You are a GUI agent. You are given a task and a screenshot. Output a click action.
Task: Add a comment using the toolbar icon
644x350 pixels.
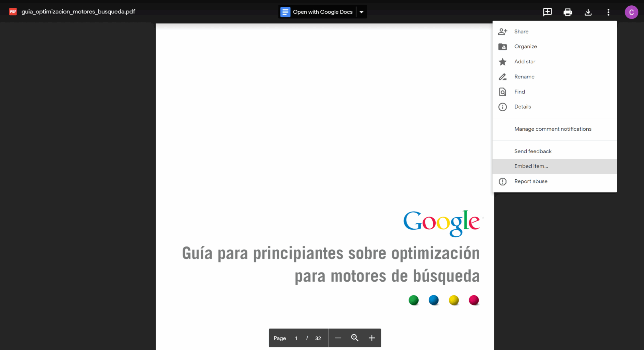pos(547,12)
